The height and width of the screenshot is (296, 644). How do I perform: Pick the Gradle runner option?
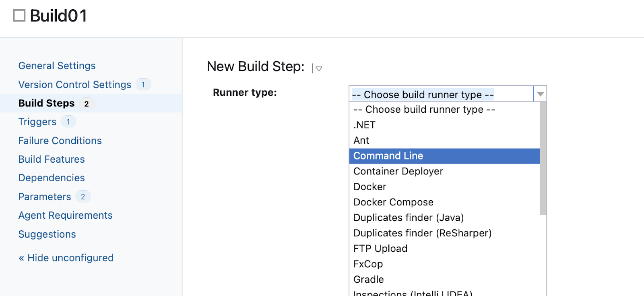click(368, 279)
